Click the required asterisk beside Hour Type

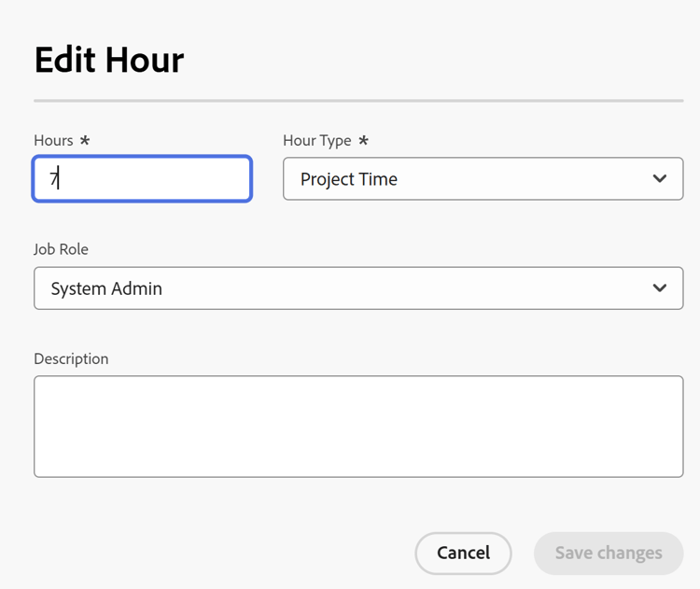click(363, 140)
